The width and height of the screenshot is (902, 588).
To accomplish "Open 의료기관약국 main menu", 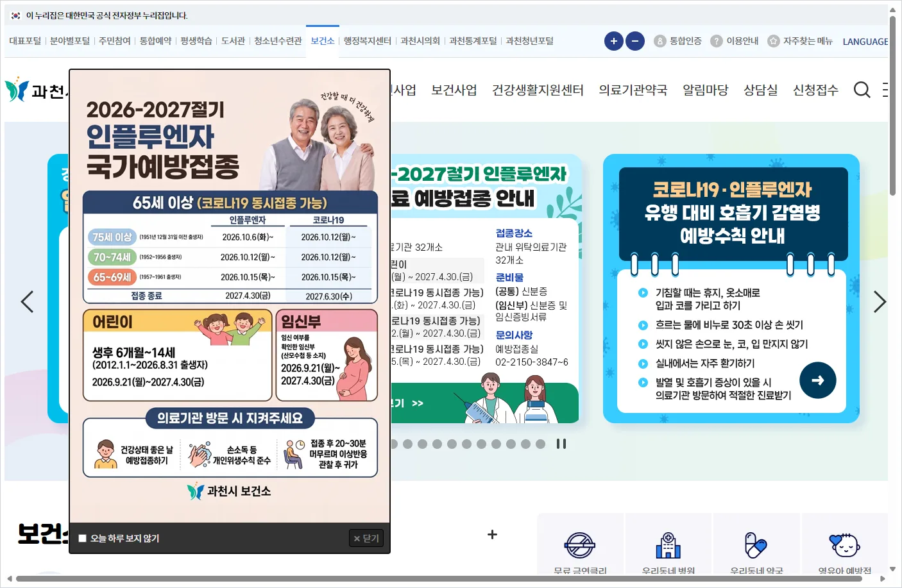I will point(633,90).
